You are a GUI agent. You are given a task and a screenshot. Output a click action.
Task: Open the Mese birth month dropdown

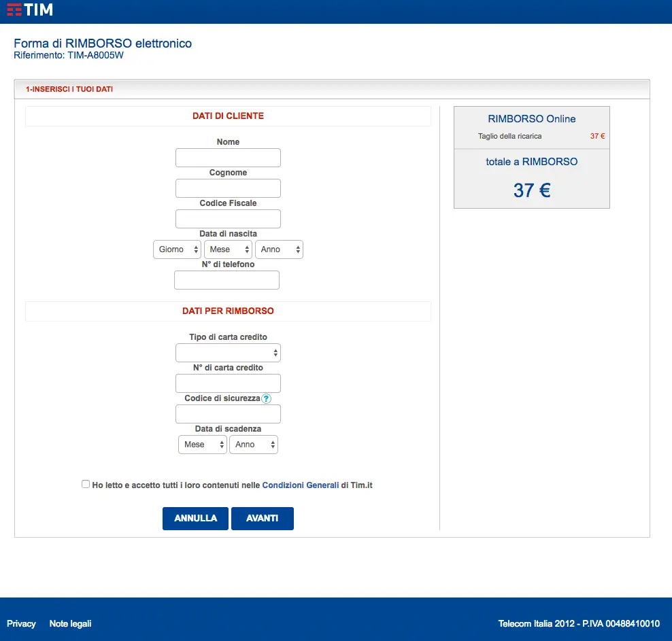coord(228,249)
